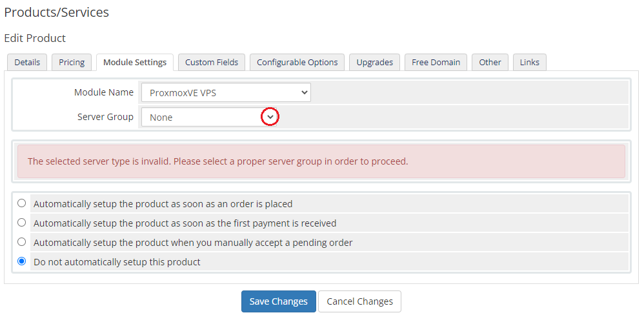Open the Module Name dropdown showing ProxmoxVE VPS
This screenshot has height=335, width=644.
pyautogui.click(x=226, y=92)
